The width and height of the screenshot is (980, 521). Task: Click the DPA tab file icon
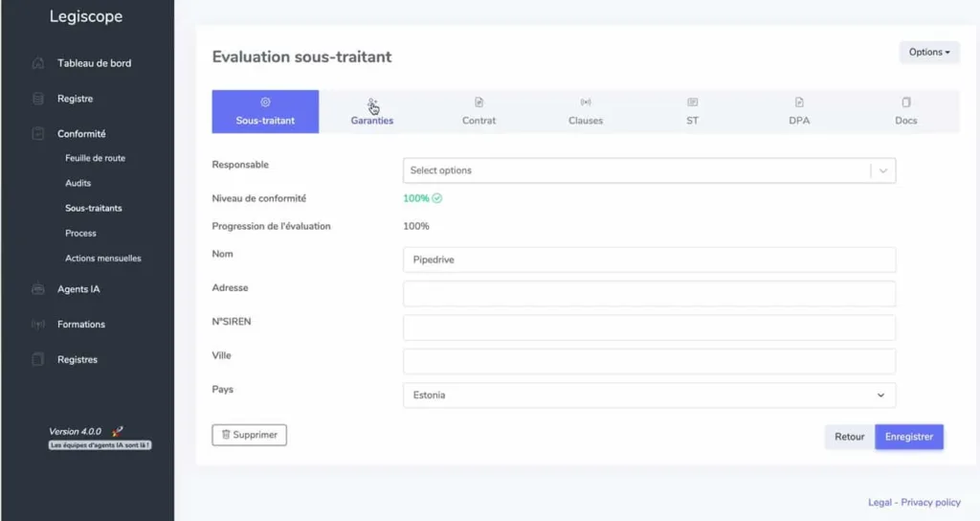tap(799, 102)
